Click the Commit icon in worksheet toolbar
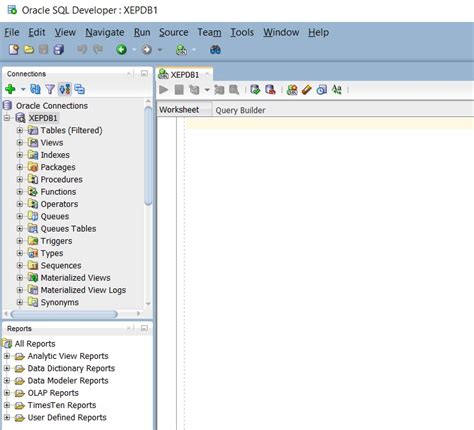The image size is (474, 430). [x=255, y=90]
